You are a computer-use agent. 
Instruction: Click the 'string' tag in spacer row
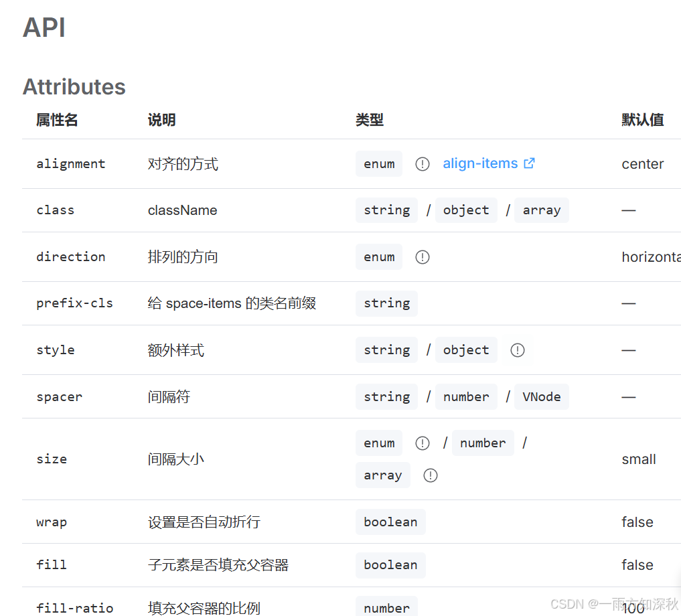click(x=386, y=396)
